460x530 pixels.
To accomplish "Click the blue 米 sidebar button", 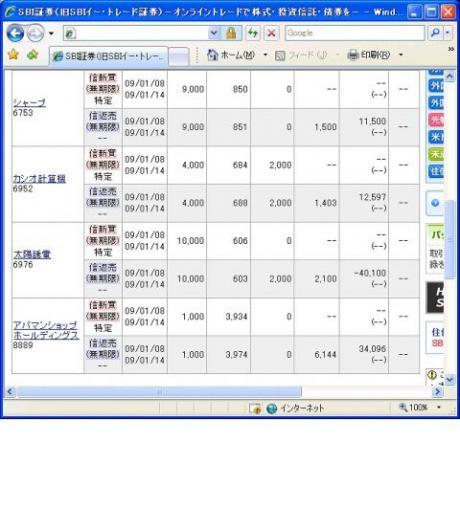I will (x=436, y=137).
